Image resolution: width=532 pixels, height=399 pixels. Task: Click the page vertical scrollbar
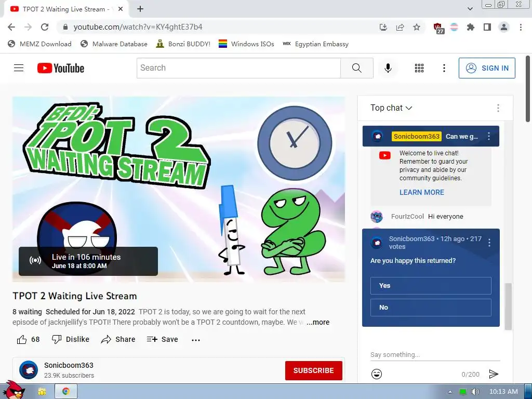pos(528,89)
